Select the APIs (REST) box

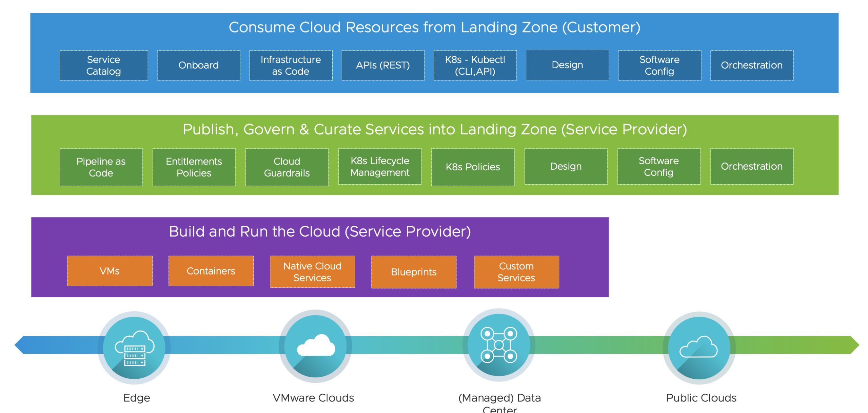click(383, 65)
